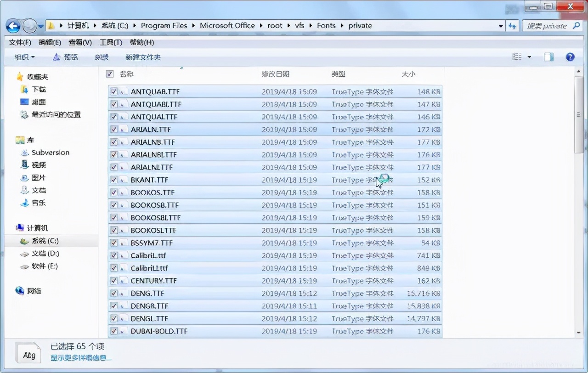The image size is (588, 373).
Task: Uncheck the DENG.TTF checkbox
Action: pos(114,293)
